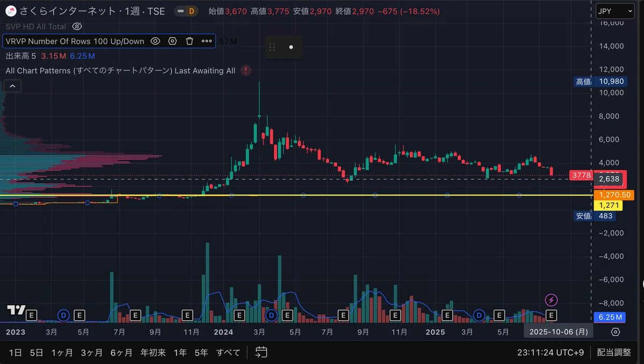Select the VRVP Number Of Rows legend text
This screenshot has width=644, height=364.
(x=75, y=41)
